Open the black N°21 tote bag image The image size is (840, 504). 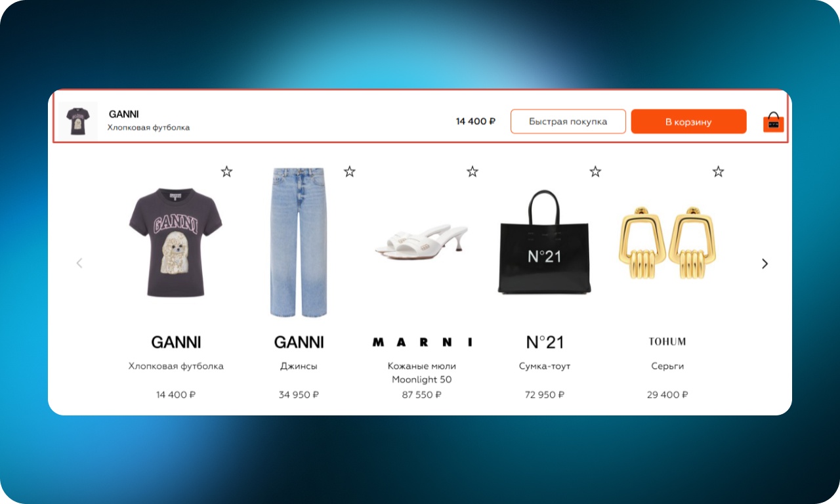pyautogui.click(x=544, y=241)
